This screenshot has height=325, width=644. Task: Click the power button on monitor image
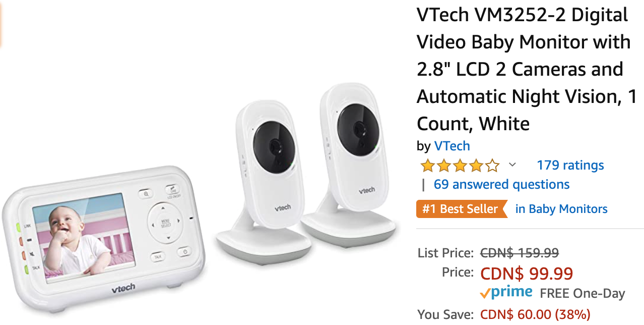click(x=185, y=252)
